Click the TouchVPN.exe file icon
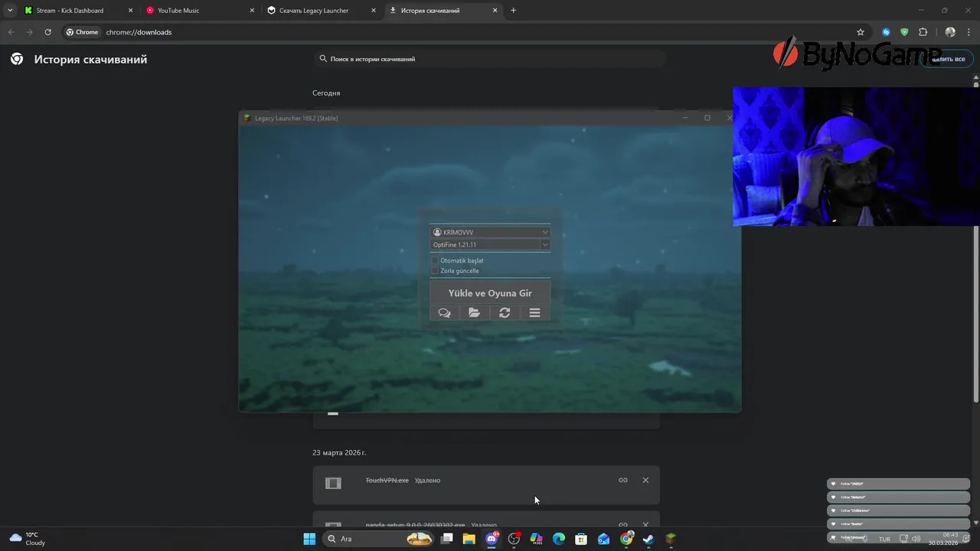This screenshot has width=980, height=551. [x=333, y=483]
